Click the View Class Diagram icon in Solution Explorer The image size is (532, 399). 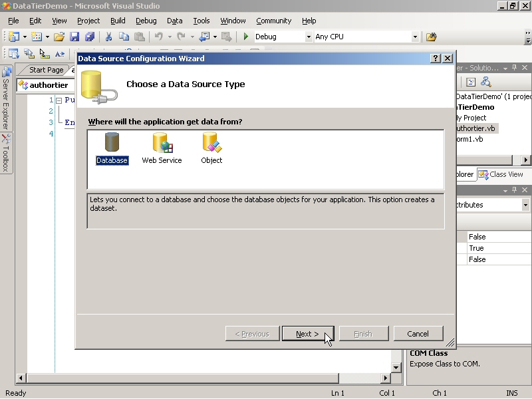point(486,82)
